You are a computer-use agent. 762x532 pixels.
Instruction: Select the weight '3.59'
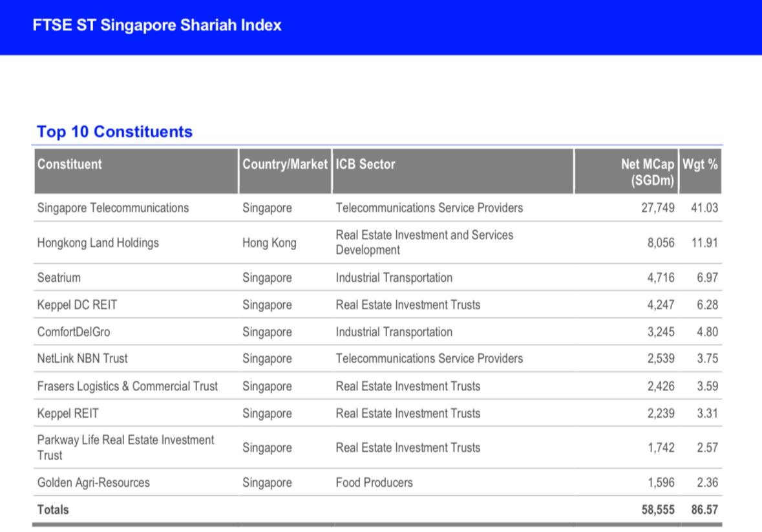point(707,387)
